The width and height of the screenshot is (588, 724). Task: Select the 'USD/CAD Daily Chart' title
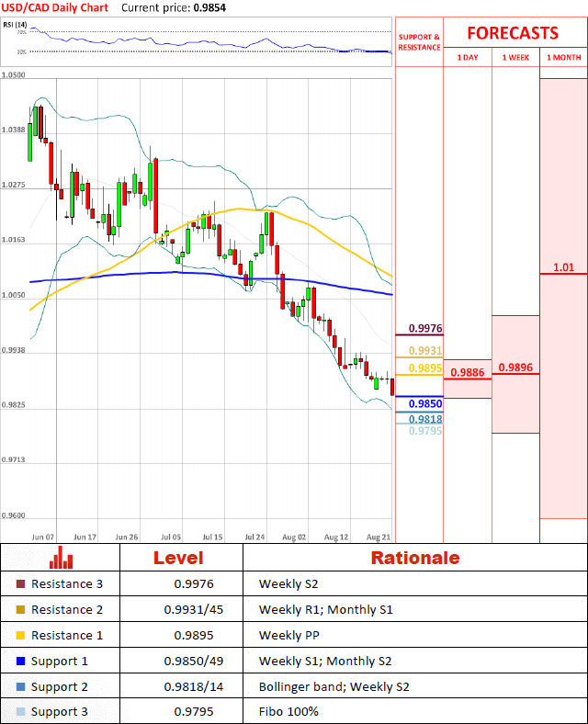(54, 8)
